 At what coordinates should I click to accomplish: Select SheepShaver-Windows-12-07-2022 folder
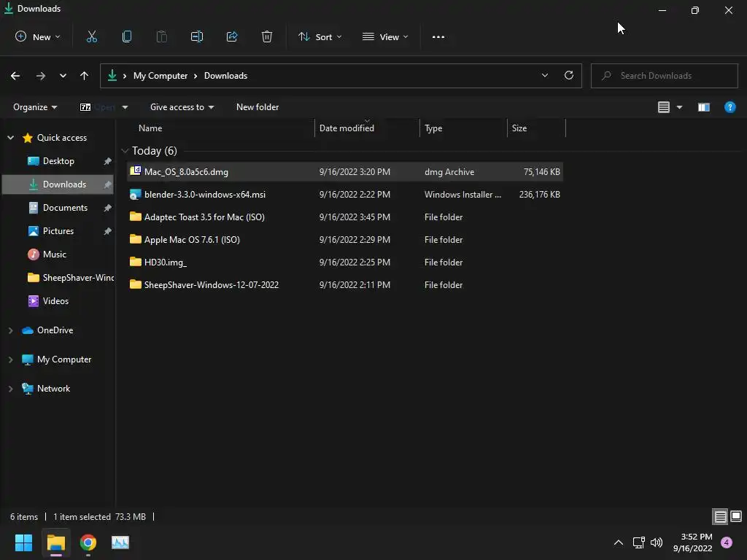click(x=345, y=285)
